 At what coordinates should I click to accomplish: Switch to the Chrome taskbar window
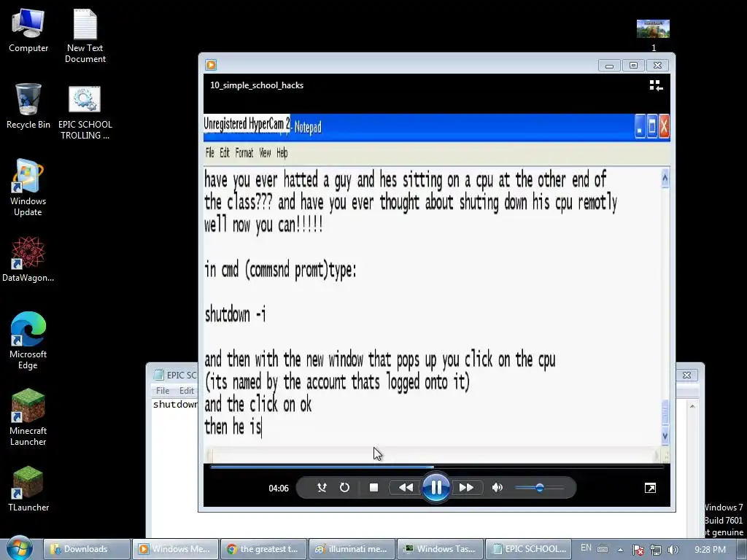(x=264, y=549)
